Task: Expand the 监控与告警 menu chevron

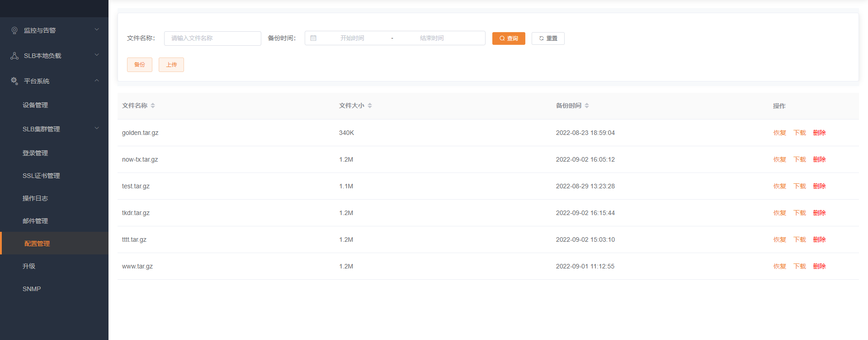Action: [x=97, y=30]
